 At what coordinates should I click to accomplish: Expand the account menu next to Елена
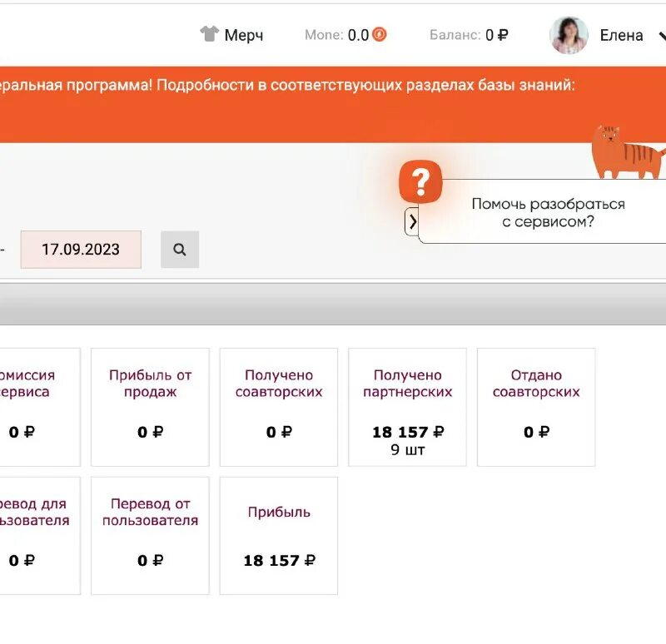[660, 36]
